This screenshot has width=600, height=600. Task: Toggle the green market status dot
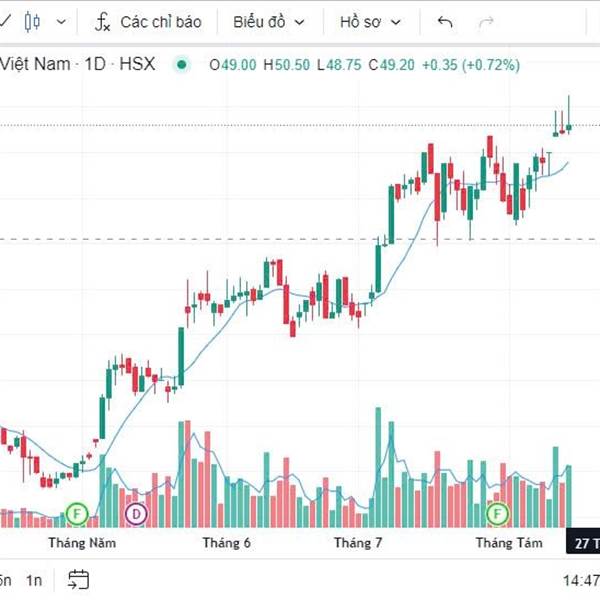182,65
